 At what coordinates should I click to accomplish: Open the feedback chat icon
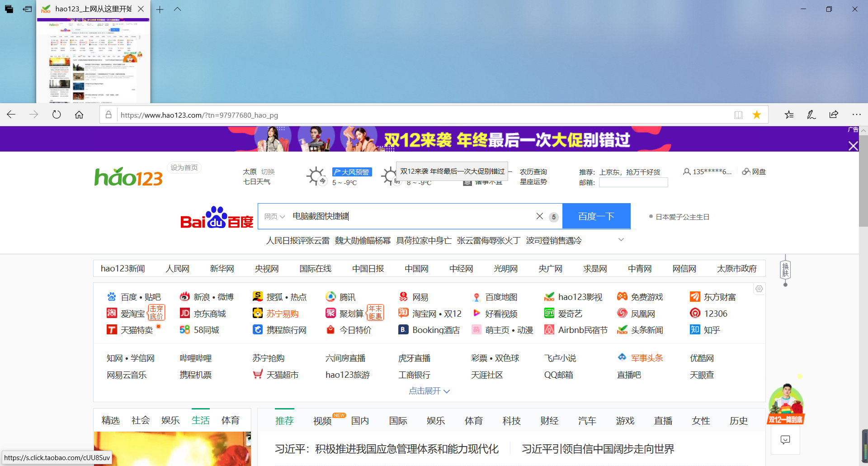coord(785,439)
